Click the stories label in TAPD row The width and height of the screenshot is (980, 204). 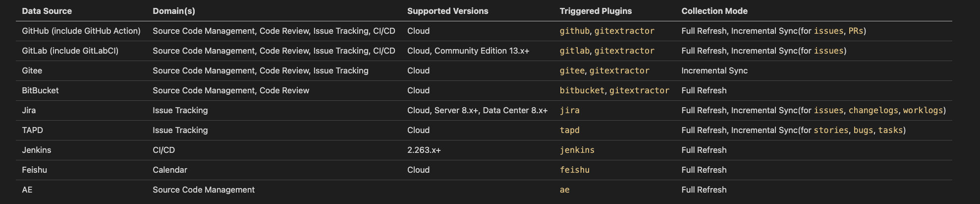831,130
